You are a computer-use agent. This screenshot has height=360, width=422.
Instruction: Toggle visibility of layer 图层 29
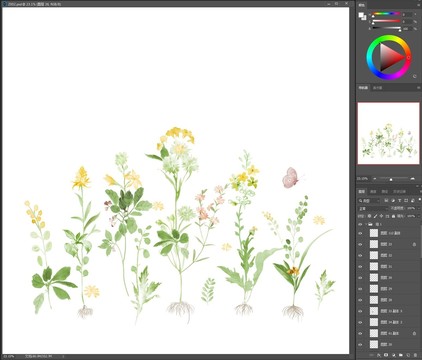(x=360, y=289)
